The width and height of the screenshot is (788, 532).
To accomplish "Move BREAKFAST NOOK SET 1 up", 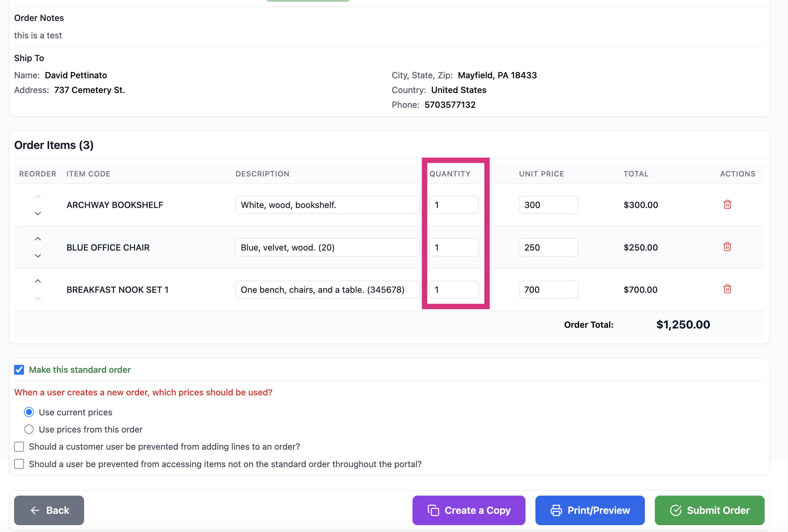I will pyautogui.click(x=38, y=281).
